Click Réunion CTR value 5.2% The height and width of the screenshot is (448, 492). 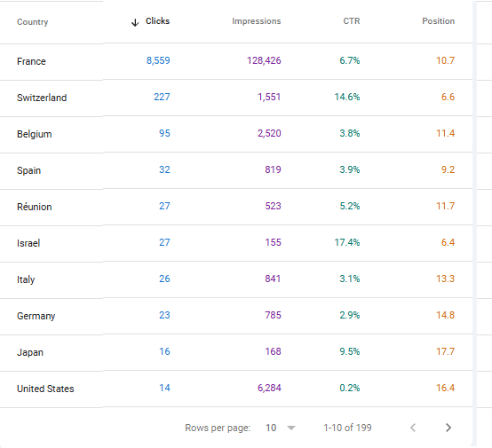[350, 206]
